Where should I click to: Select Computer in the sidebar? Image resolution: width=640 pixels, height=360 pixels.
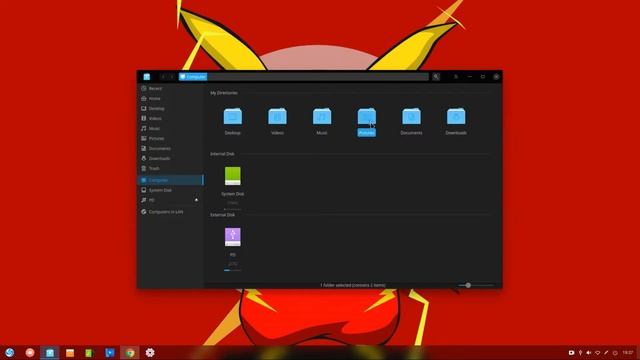pos(170,180)
